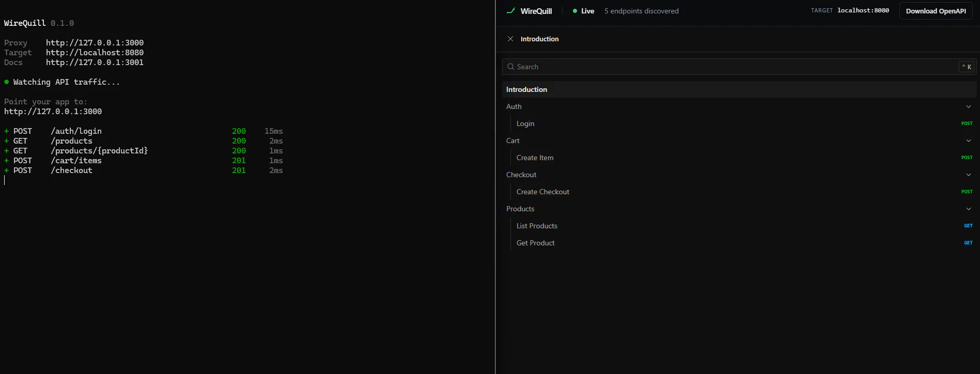980x374 pixels.
Task: Click the green Live status dot
Action: pos(575,11)
